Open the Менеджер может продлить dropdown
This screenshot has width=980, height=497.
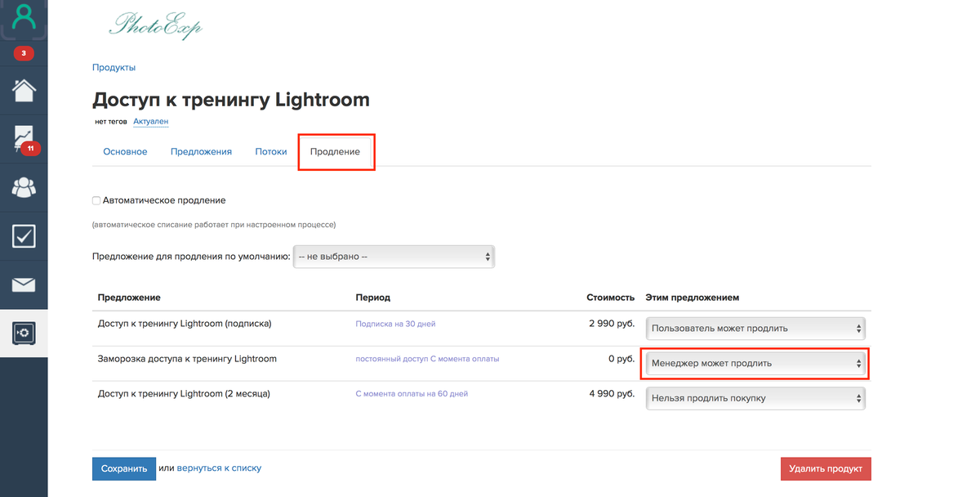click(x=755, y=364)
